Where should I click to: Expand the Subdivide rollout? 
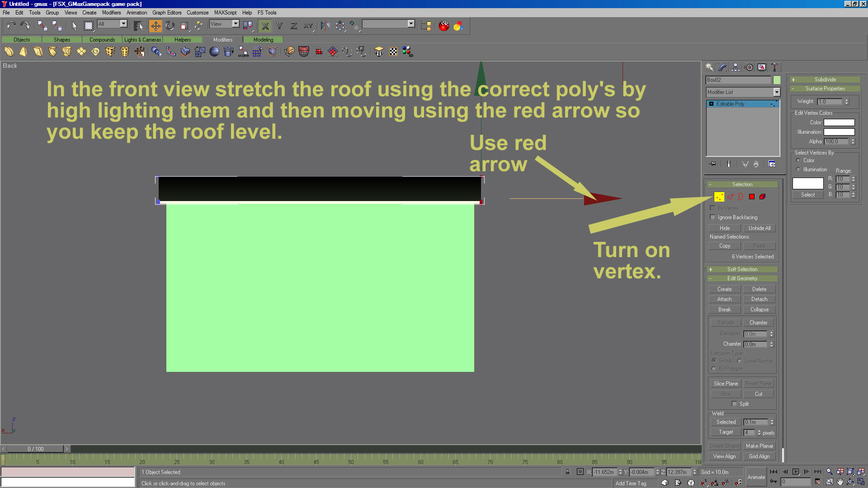coord(825,80)
